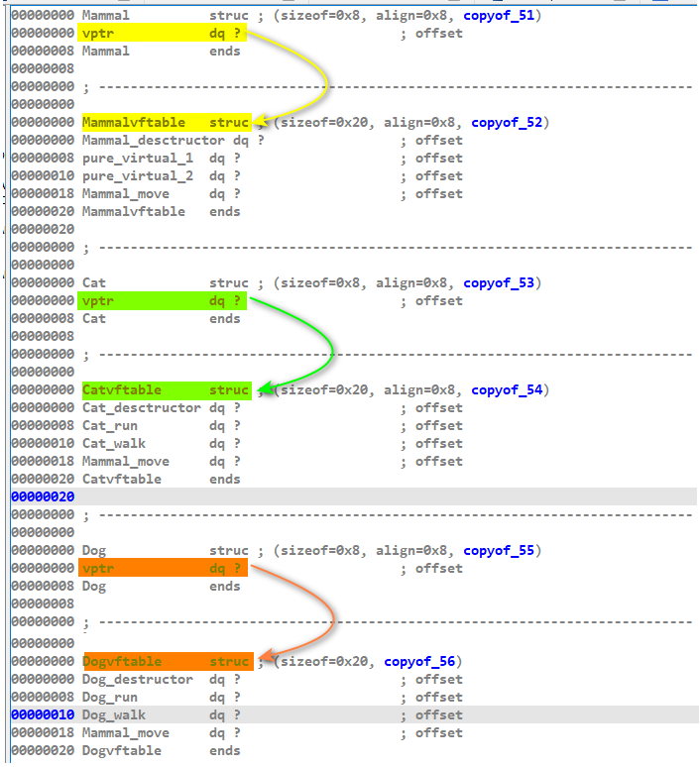
Task: Select the green highlighted vptr field in Cat
Action: [x=97, y=301]
